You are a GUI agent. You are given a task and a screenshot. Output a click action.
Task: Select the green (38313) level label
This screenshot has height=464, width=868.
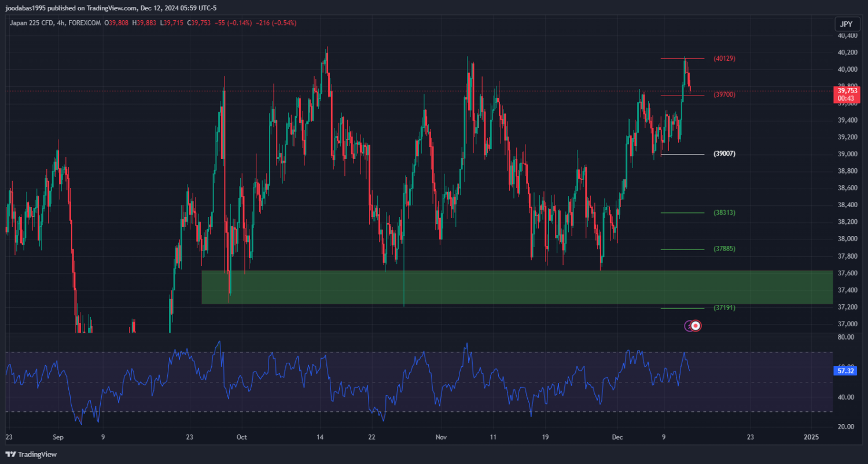(724, 213)
